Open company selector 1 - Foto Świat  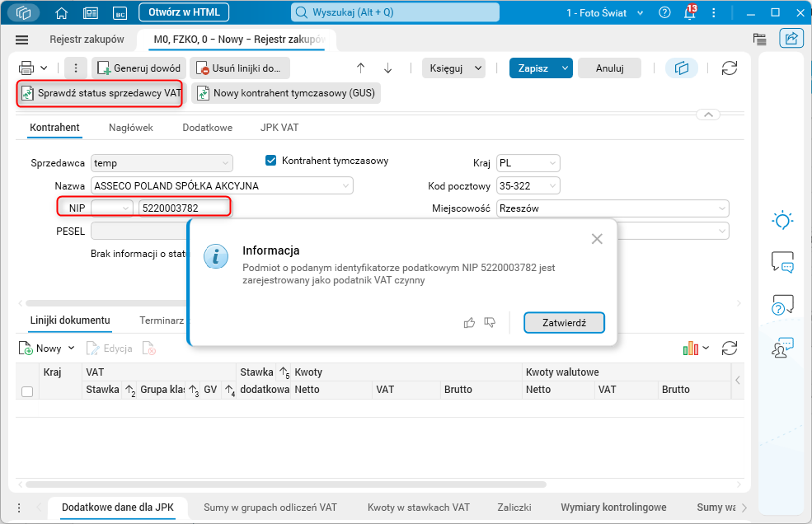point(604,13)
